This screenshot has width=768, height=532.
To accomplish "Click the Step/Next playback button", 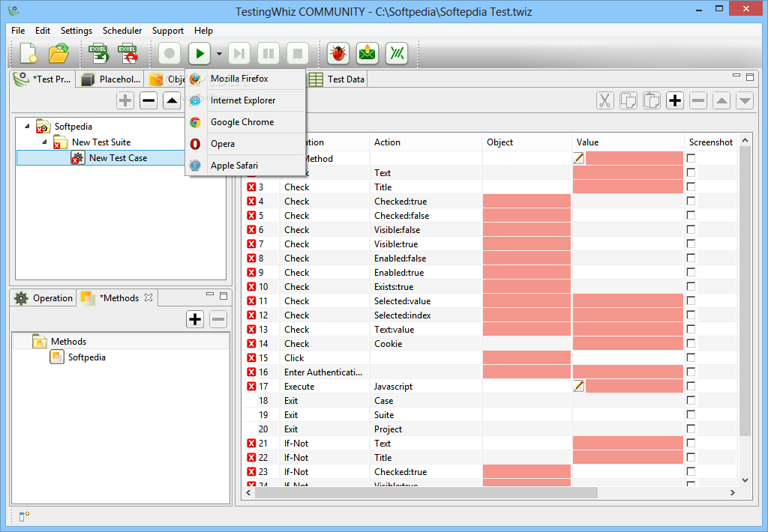I will 239,53.
